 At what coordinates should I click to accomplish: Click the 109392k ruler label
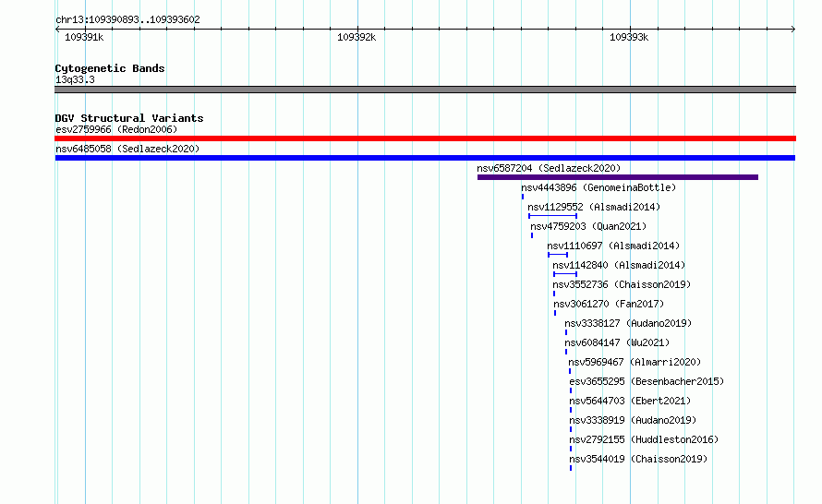pyautogui.click(x=357, y=37)
